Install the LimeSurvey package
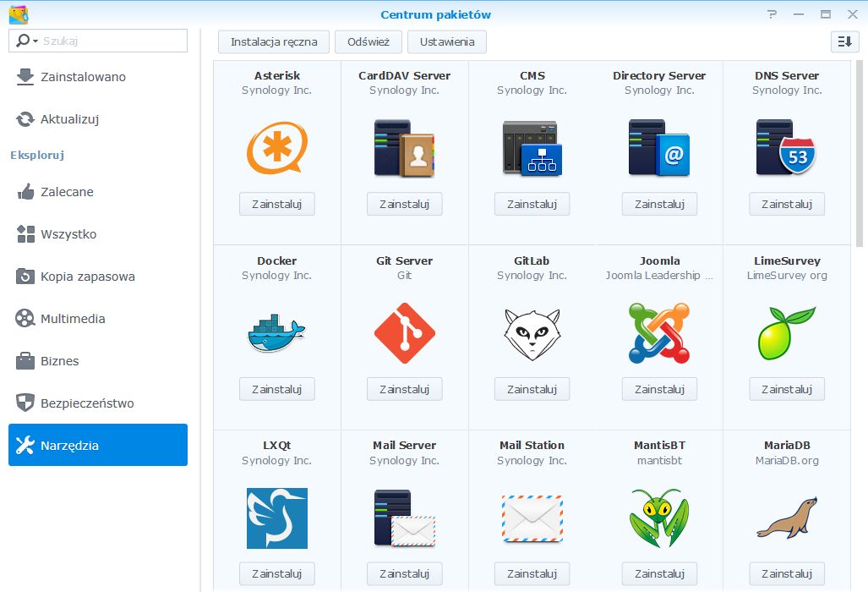This screenshot has width=868, height=592. pyautogui.click(x=787, y=389)
